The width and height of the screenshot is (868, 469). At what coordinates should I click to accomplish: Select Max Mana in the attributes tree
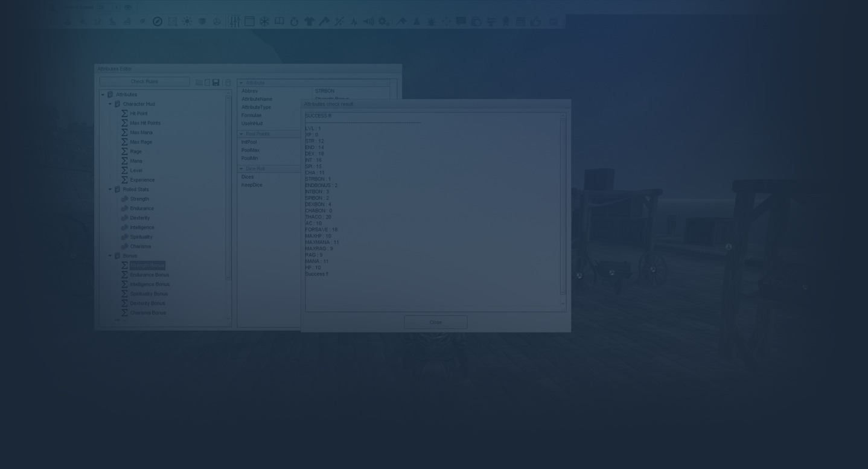(141, 133)
